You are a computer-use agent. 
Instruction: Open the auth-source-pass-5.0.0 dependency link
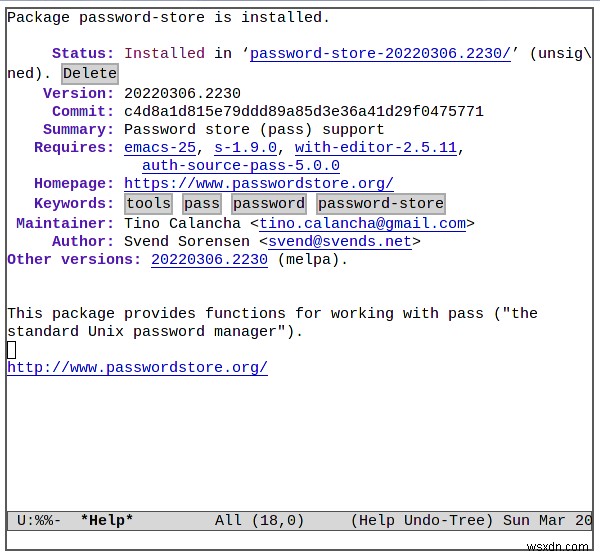click(x=241, y=165)
